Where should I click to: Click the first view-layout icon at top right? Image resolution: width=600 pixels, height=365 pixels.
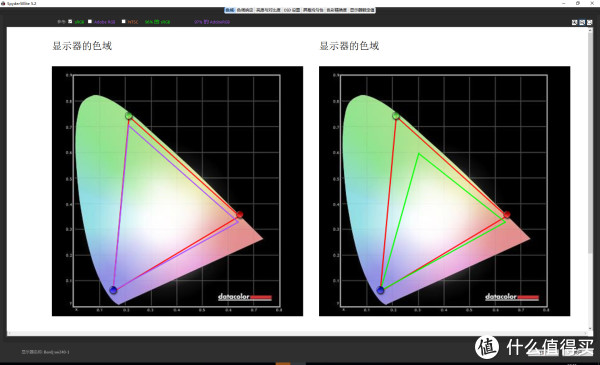pyautogui.click(x=574, y=23)
